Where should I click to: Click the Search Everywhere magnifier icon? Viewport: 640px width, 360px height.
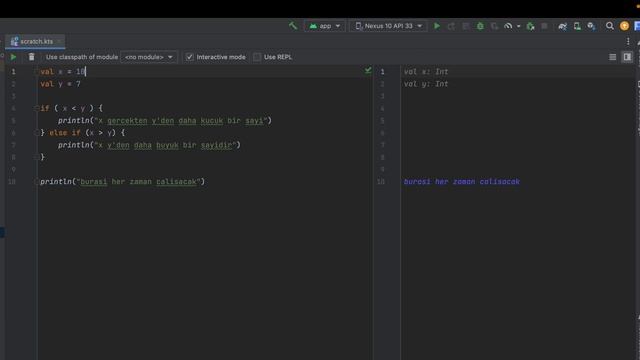609,26
